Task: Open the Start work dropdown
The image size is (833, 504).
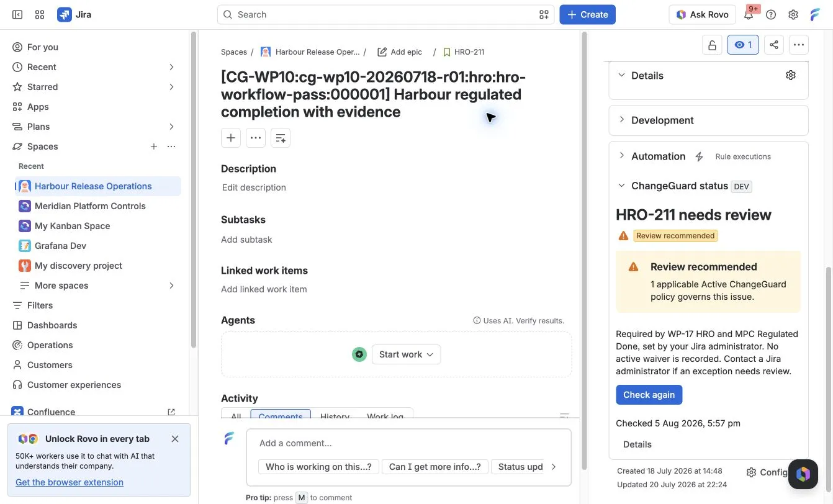Action: coord(406,354)
